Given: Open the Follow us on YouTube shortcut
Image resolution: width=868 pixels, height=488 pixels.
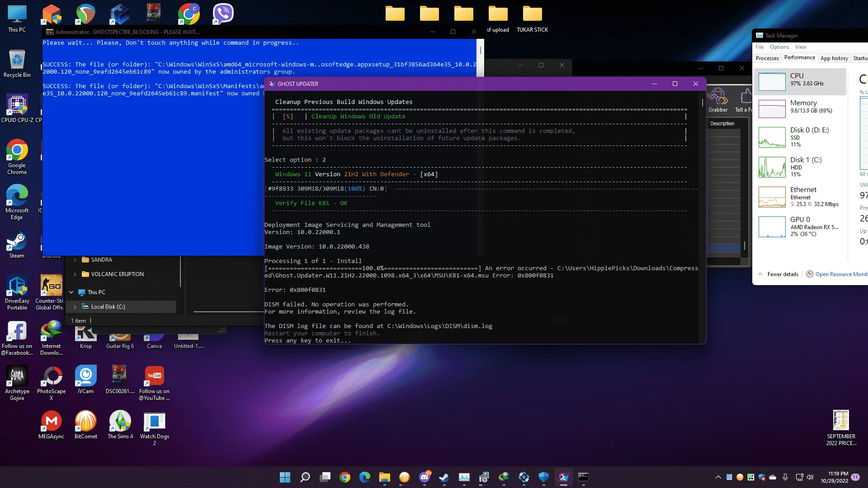Looking at the screenshot, I should [x=154, y=383].
